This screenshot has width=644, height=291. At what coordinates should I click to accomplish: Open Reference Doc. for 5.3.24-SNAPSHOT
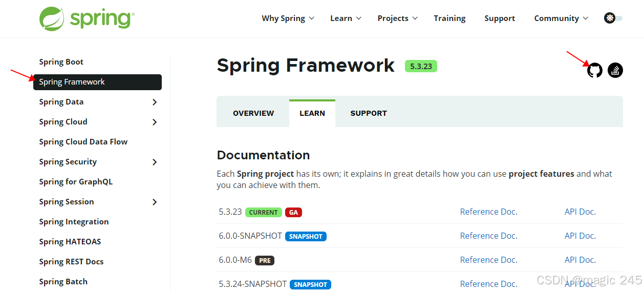pos(488,284)
